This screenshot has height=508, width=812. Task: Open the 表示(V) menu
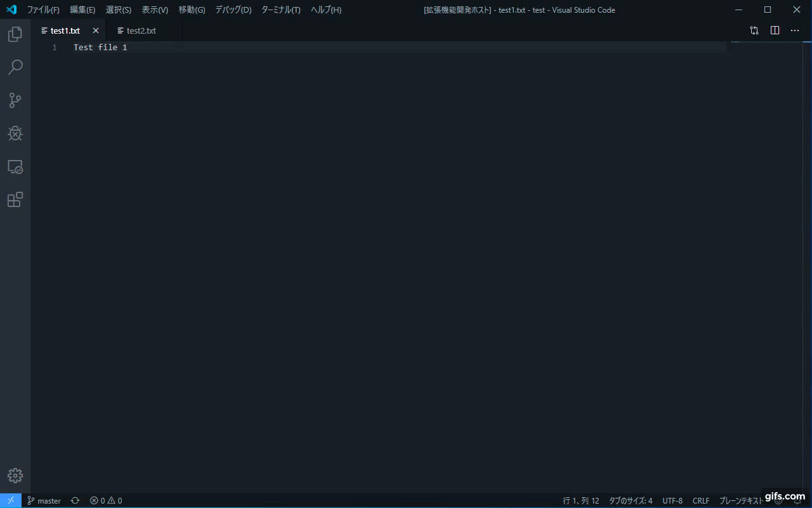point(155,10)
